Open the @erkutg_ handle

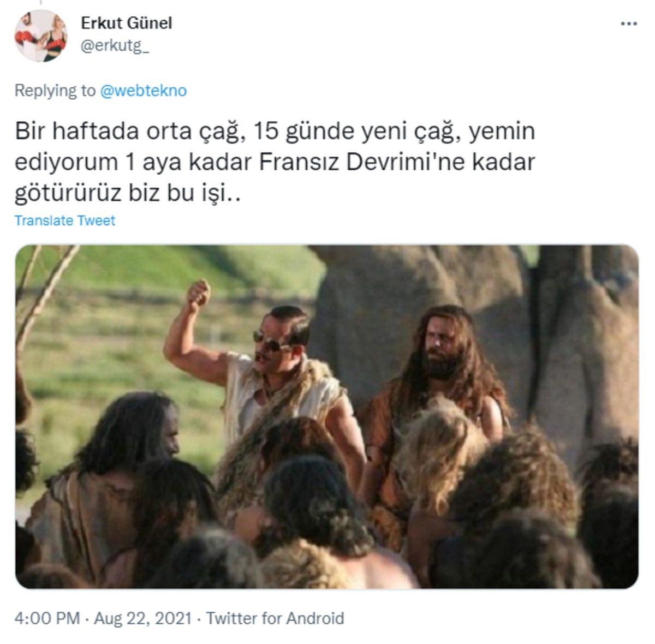pyautogui.click(x=115, y=47)
